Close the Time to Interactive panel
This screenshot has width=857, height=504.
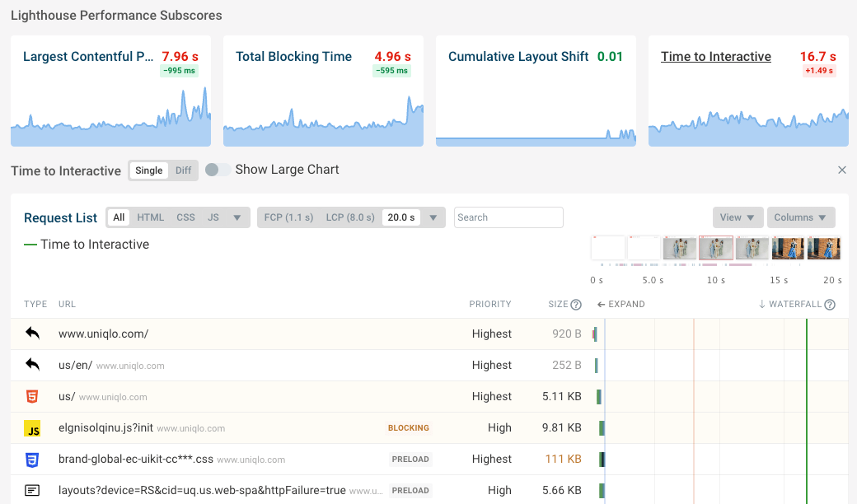click(x=841, y=170)
